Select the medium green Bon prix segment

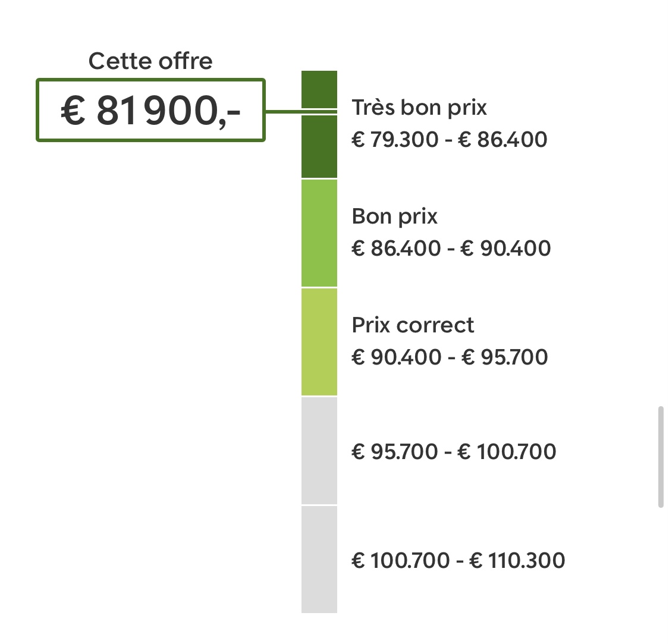coord(319,233)
